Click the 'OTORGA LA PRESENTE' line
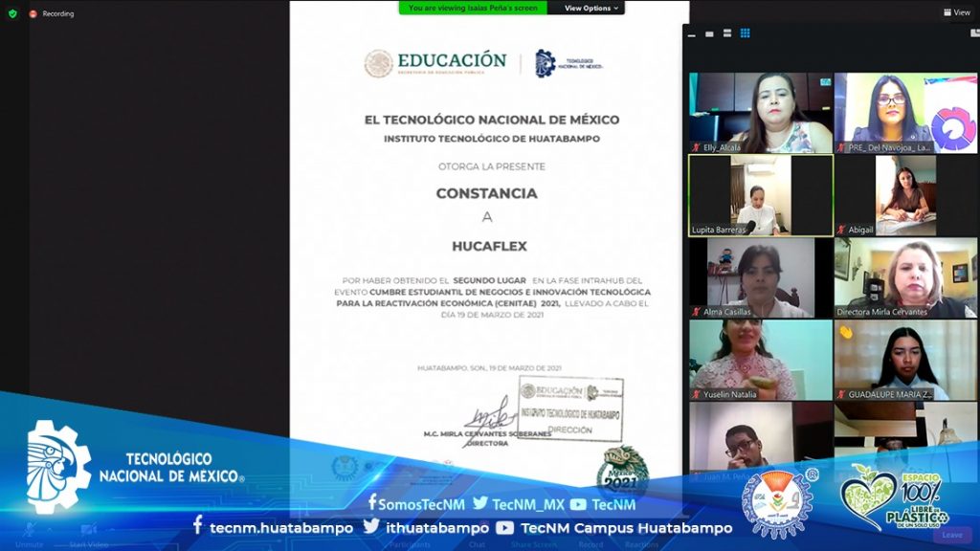Image resolution: width=980 pixels, height=551 pixels. coord(492,166)
